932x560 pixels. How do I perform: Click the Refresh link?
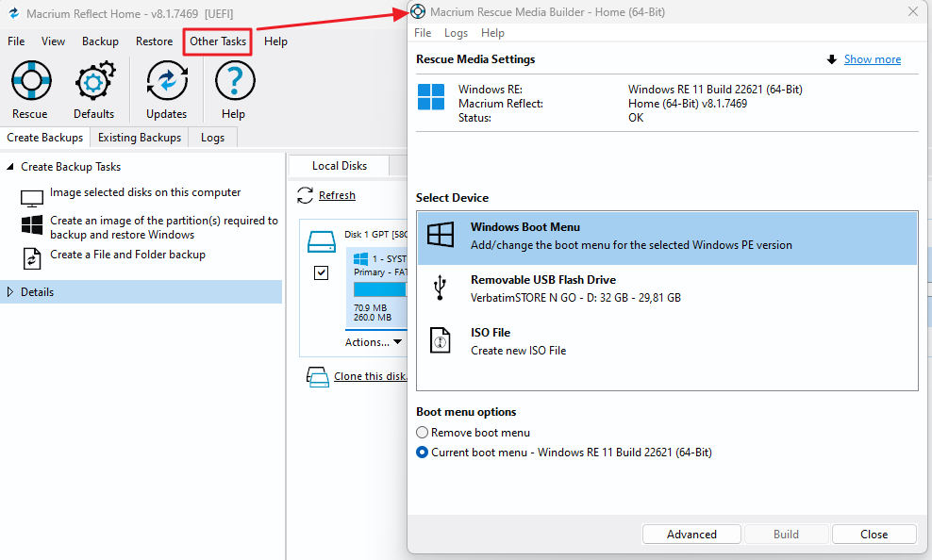(337, 195)
